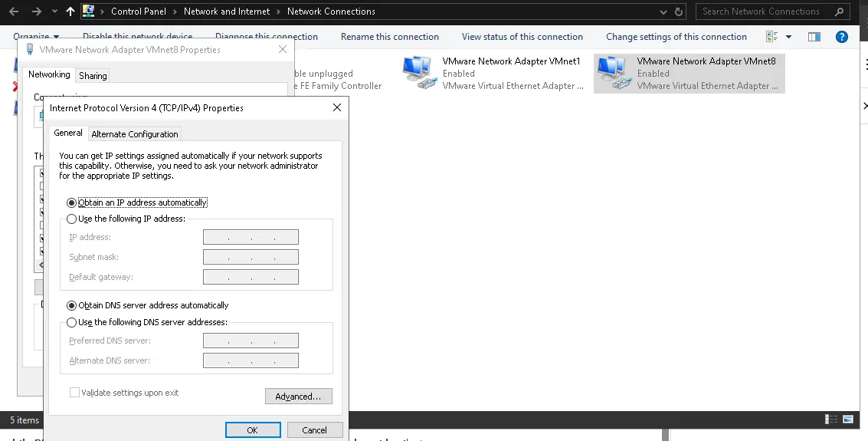This screenshot has height=441, width=868.
Task: Open the address bar previous locations dropdown
Action: pyautogui.click(x=663, y=12)
